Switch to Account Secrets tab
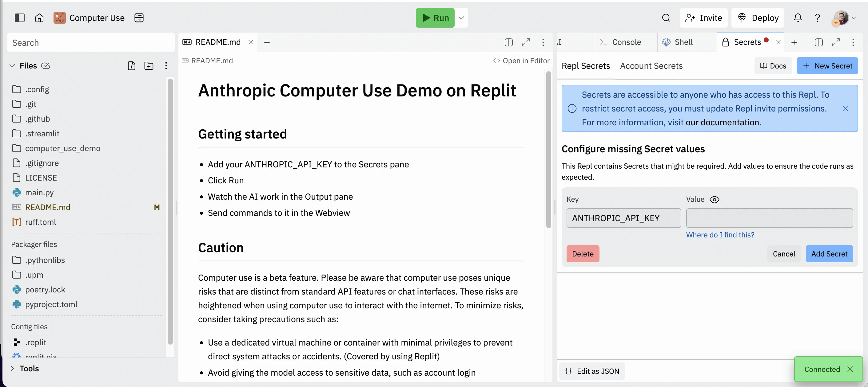 click(651, 66)
